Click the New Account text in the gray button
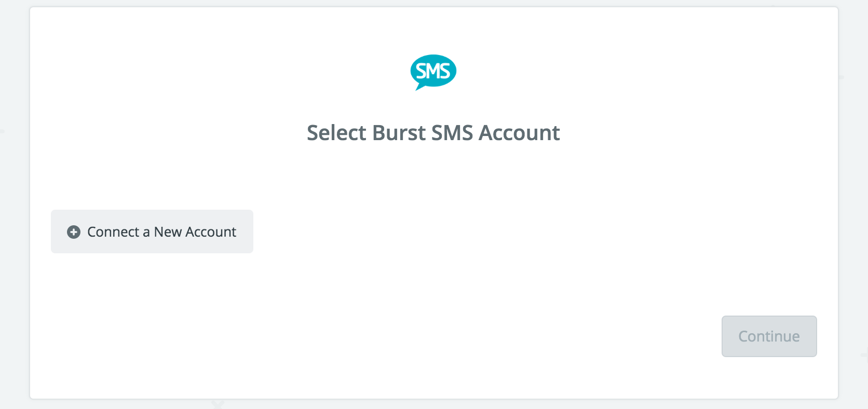The width and height of the screenshot is (868, 409). point(195,232)
